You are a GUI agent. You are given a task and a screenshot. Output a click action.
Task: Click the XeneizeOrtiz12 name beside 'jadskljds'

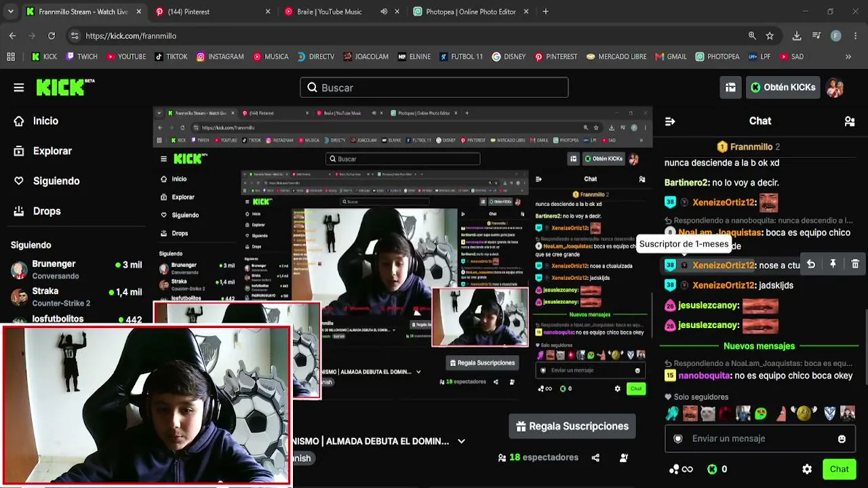click(x=724, y=285)
